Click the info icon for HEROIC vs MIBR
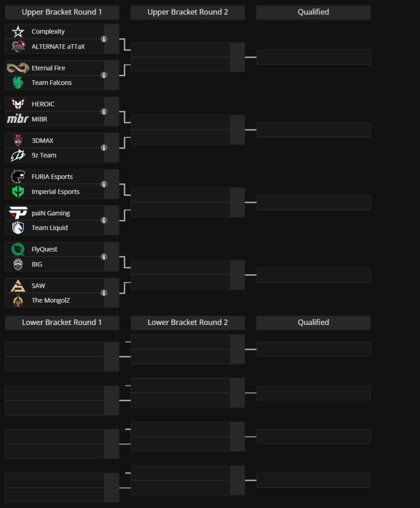Screen dimensions: 420x508 (104, 112)
